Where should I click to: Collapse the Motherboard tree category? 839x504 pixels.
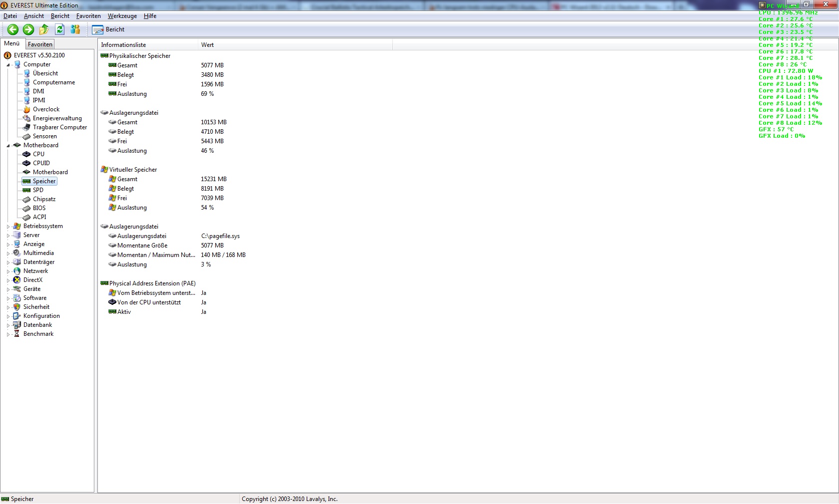click(8, 146)
